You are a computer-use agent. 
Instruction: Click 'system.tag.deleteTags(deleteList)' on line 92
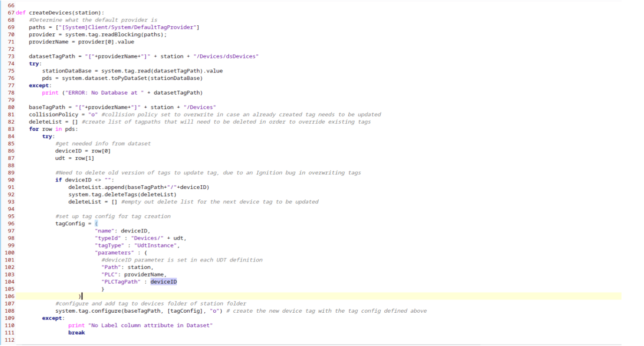[x=123, y=194]
